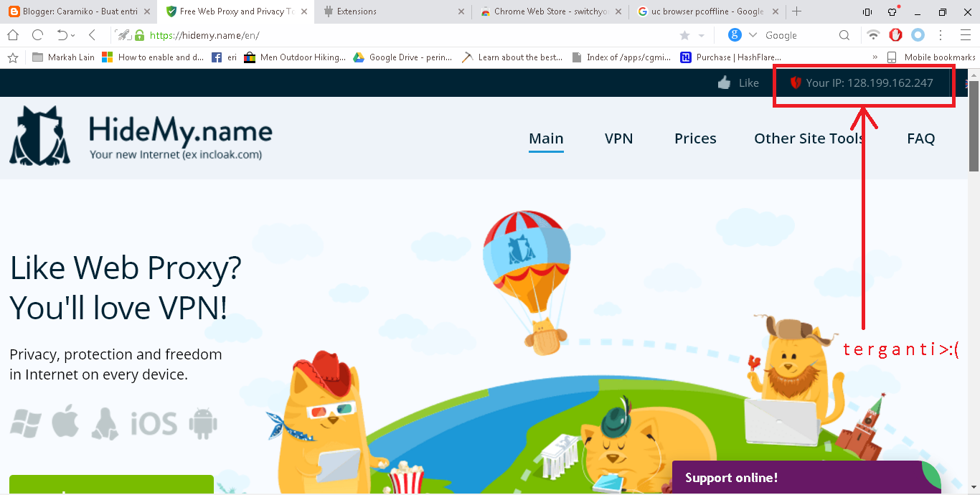Open the Main navigation item
The height and width of the screenshot is (495, 980).
546,138
